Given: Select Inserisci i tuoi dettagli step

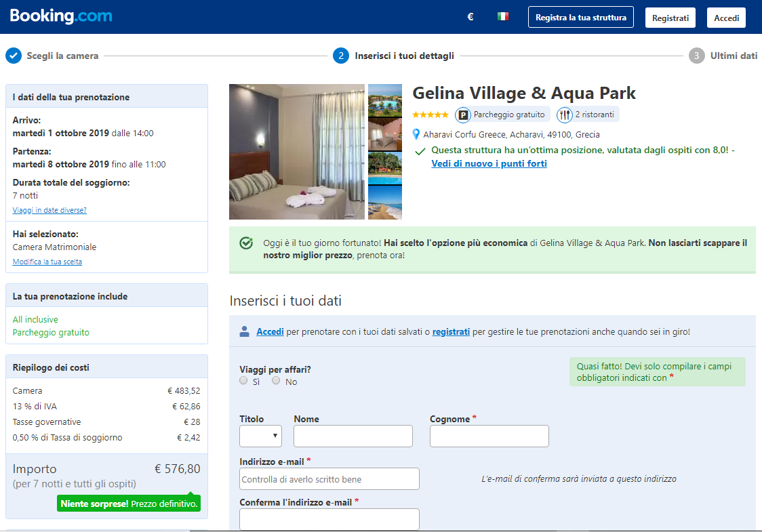Looking at the screenshot, I should coord(404,56).
